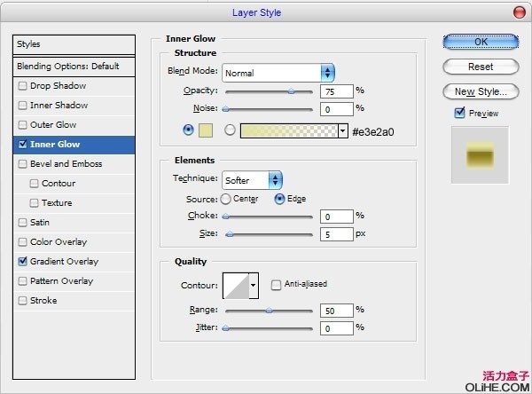Click the solid color glow swatch
The height and width of the screenshot is (394, 532).
click(x=206, y=130)
